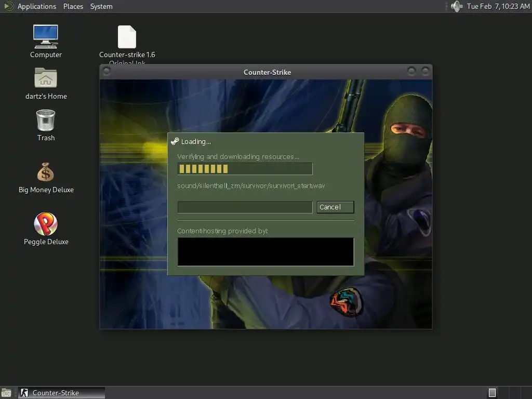Minimize the Counter-Strike window
The height and width of the screenshot is (399, 532).
tap(411, 71)
